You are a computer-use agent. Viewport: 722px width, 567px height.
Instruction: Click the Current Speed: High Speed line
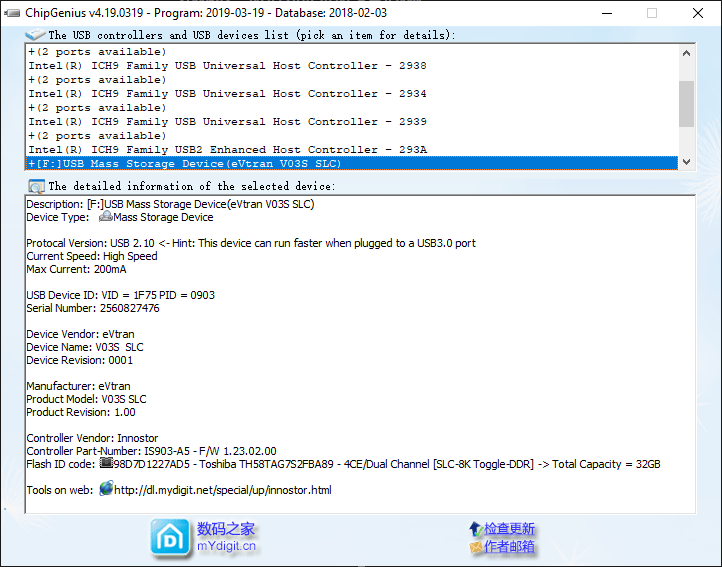[x=92, y=256]
